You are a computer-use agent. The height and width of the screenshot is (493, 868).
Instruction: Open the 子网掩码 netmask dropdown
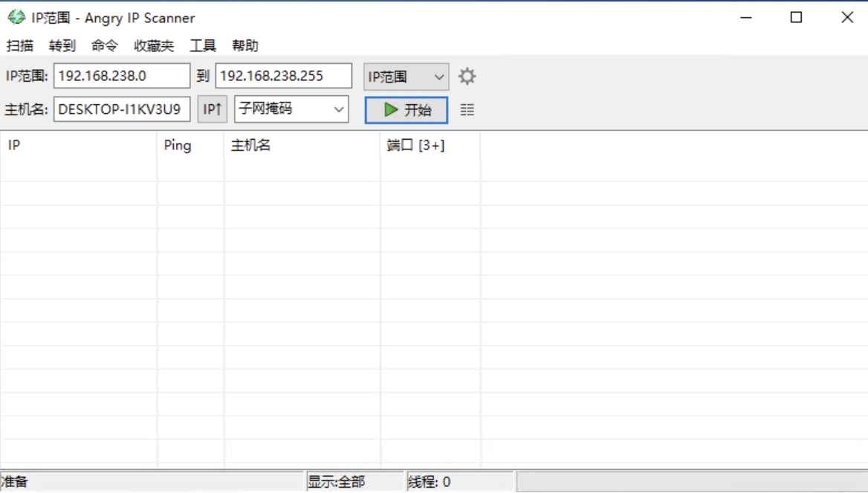pyautogui.click(x=290, y=109)
